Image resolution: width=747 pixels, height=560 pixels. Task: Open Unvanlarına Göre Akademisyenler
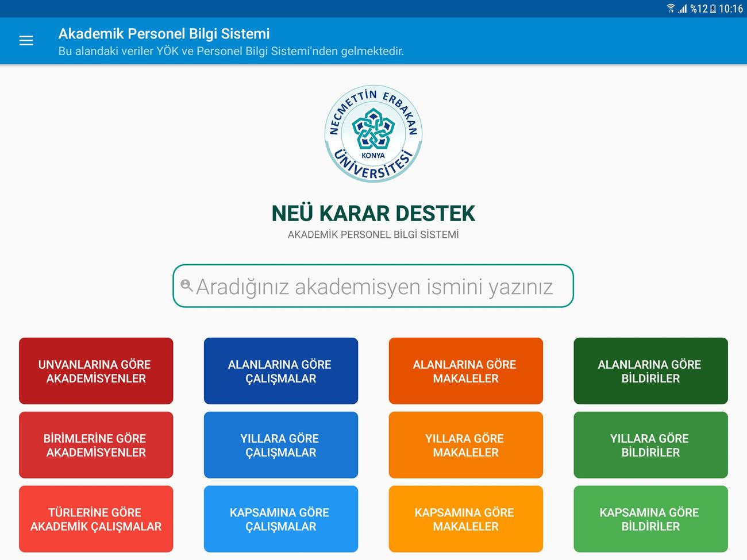click(x=96, y=371)
